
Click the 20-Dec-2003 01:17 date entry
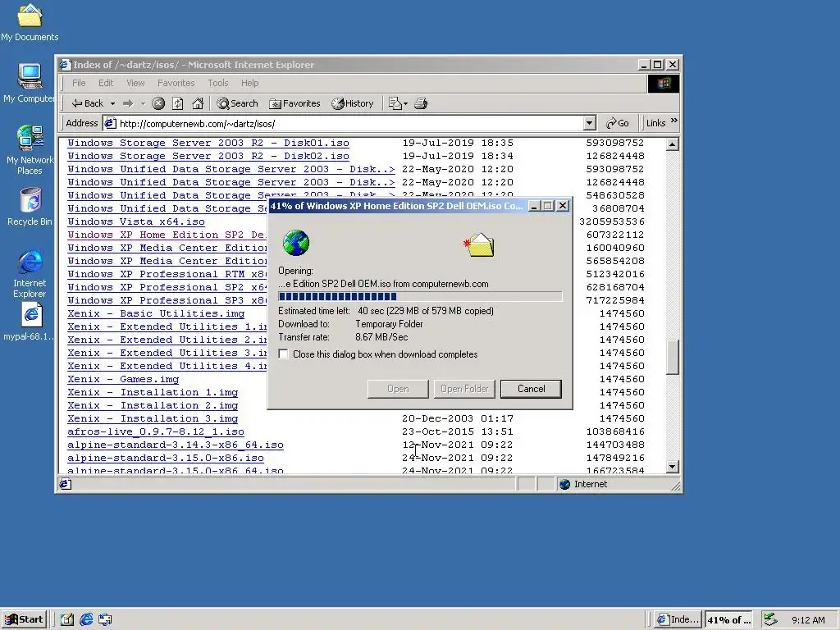(x=458, y=418)
